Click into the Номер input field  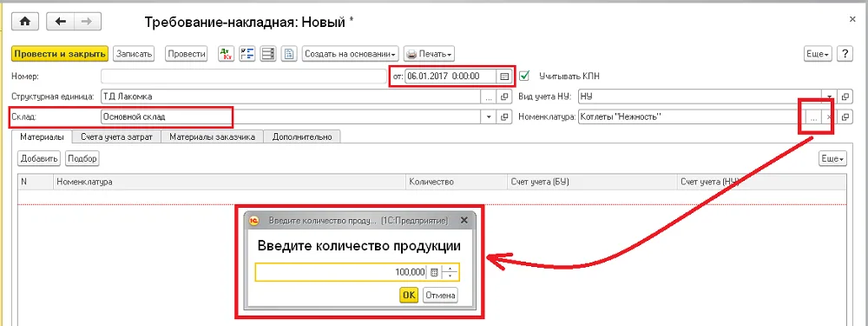(x=243, y=76)
